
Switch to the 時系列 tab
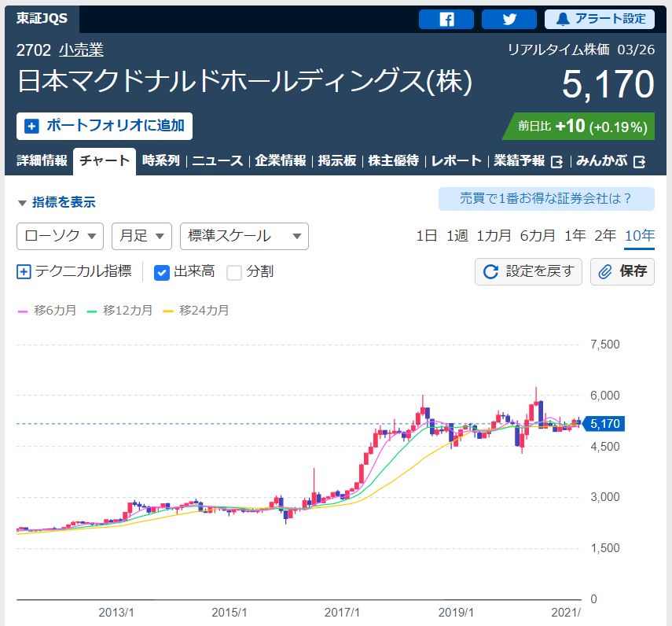pyautogui.click(x=160, y=160)
